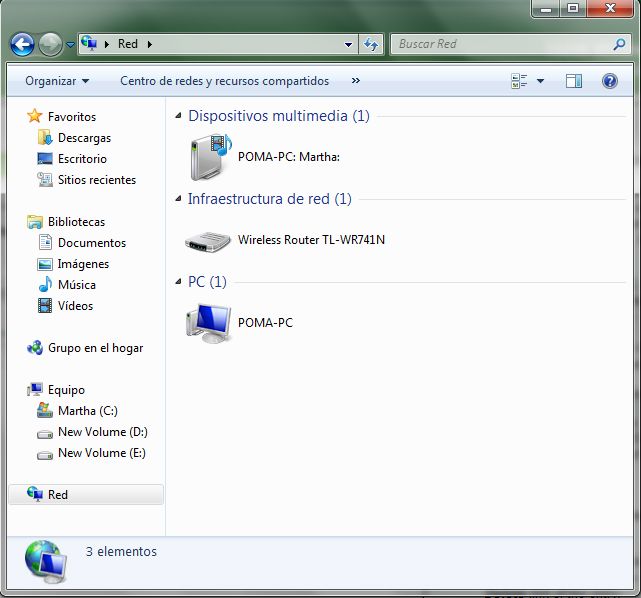Collapse the Infraestructura de red group
The image size is (641, 598).
coord(178,199)
